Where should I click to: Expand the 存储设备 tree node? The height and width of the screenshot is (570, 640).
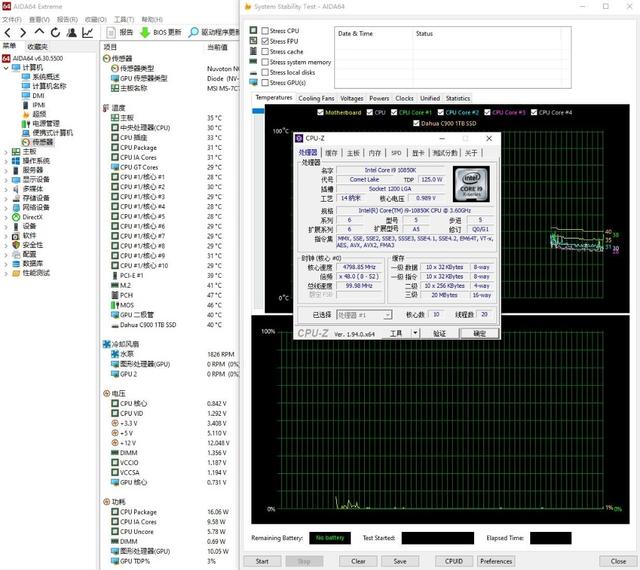click(6, 198)
